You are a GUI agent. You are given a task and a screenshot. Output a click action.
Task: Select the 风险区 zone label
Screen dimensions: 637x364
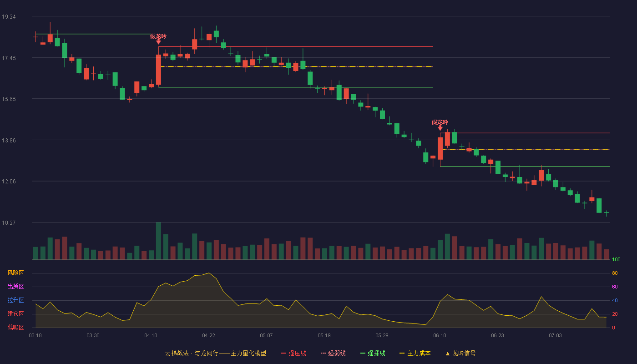tap(15, 273)
